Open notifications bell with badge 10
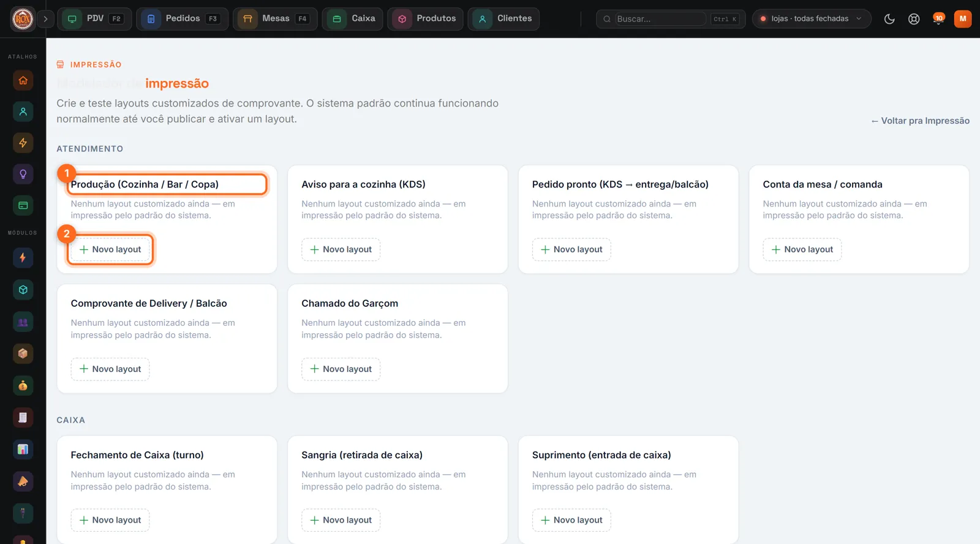Viewport: 980px width, 544px height. pos(938,19)
